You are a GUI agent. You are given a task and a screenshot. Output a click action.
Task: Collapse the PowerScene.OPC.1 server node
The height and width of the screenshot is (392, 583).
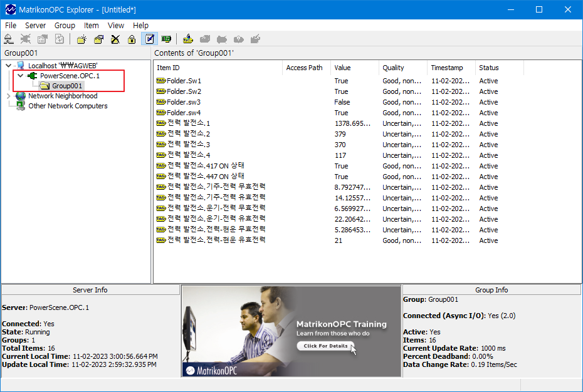pyautogui.click(x=20, y=76)
